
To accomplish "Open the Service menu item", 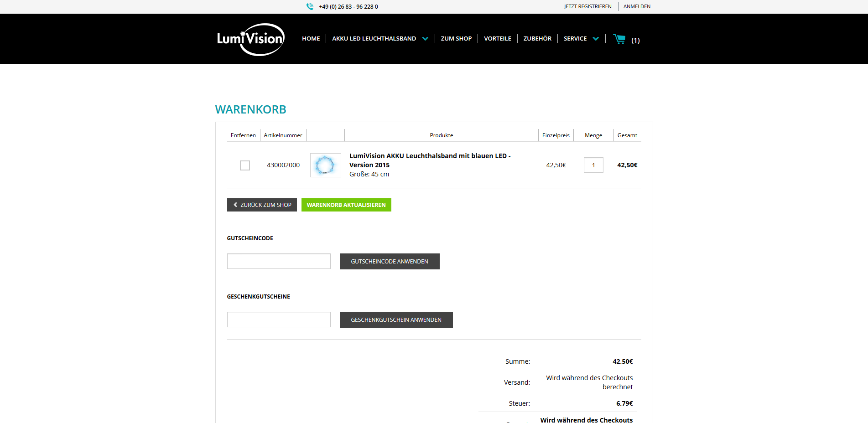I will coord(575,39).
